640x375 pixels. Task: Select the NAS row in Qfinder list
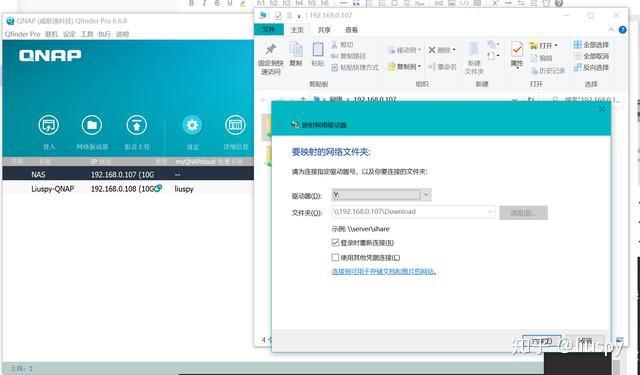click(128, 174)
